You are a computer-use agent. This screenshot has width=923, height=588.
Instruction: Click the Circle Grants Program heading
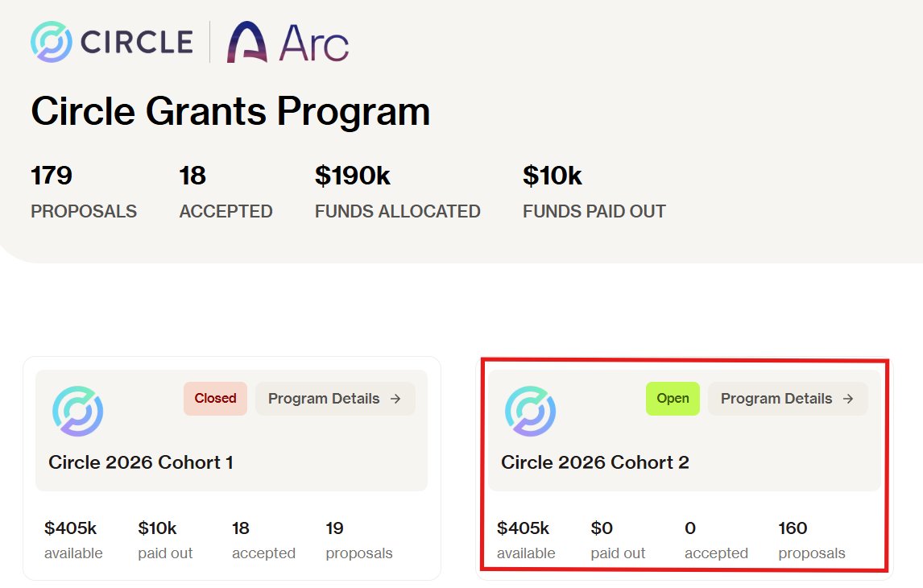click(230, 111)
